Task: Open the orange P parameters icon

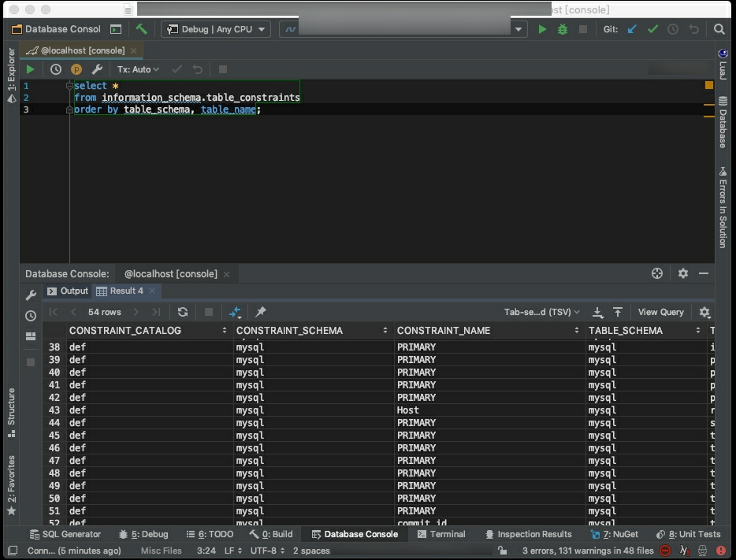Action: [x=76, y=69]
